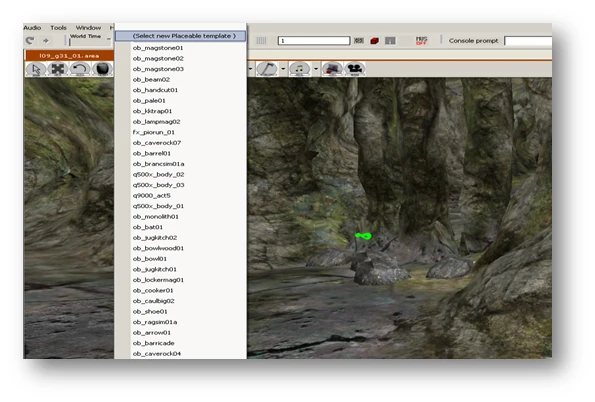Pick ob_monolith01 from the template list
Image resolution: width=595 pixels, height=402 pixels.
(x=156, y=217)
